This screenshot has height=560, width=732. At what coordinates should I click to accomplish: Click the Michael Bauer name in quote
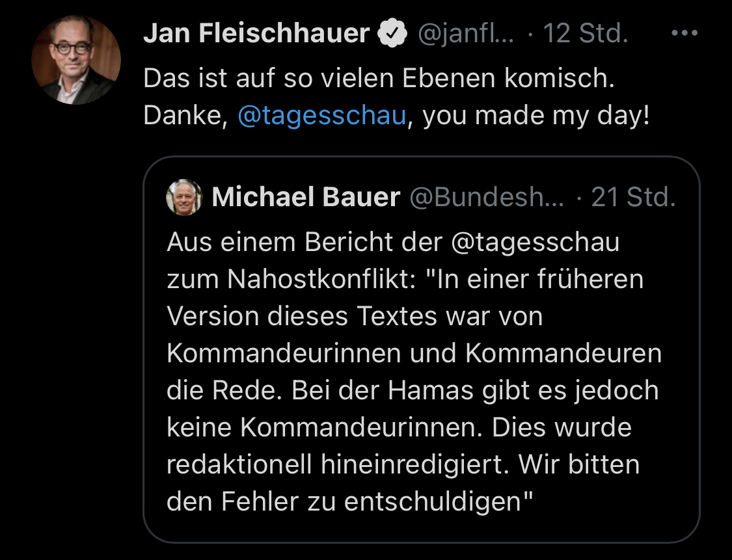pos(306,197)
